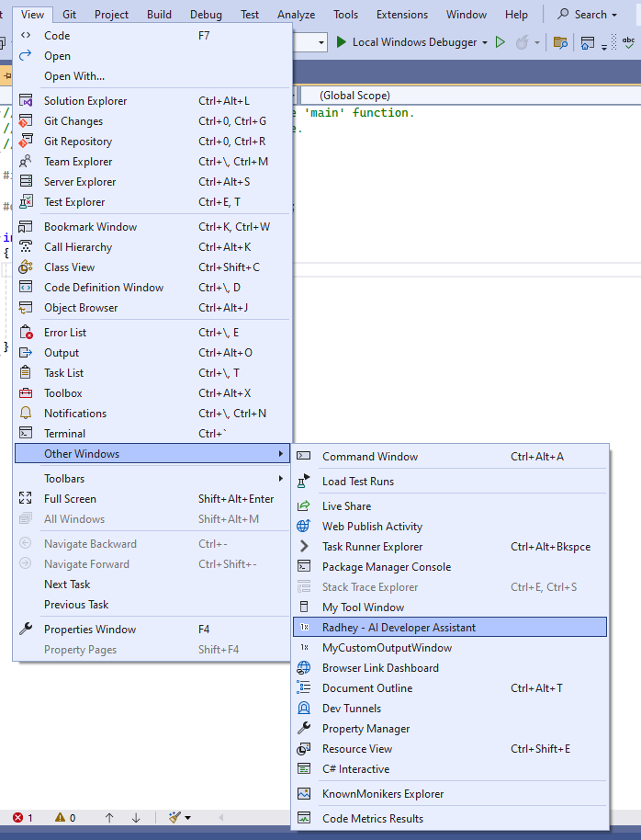Click the Code Metrics Results icon
Viewport: 641px width, 840px height.
pos(304,818)
